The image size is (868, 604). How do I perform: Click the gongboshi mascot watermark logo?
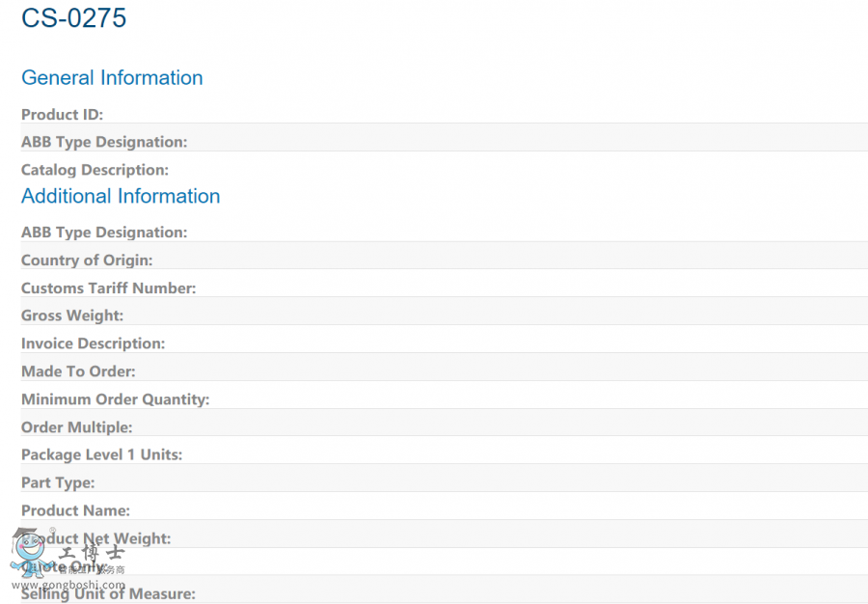(31, 552)
